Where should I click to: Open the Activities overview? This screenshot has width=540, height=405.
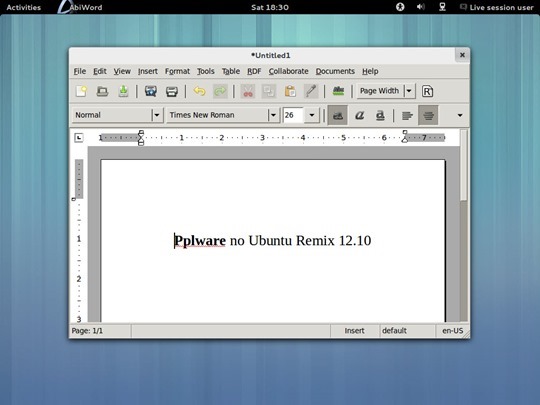(23, 7)
